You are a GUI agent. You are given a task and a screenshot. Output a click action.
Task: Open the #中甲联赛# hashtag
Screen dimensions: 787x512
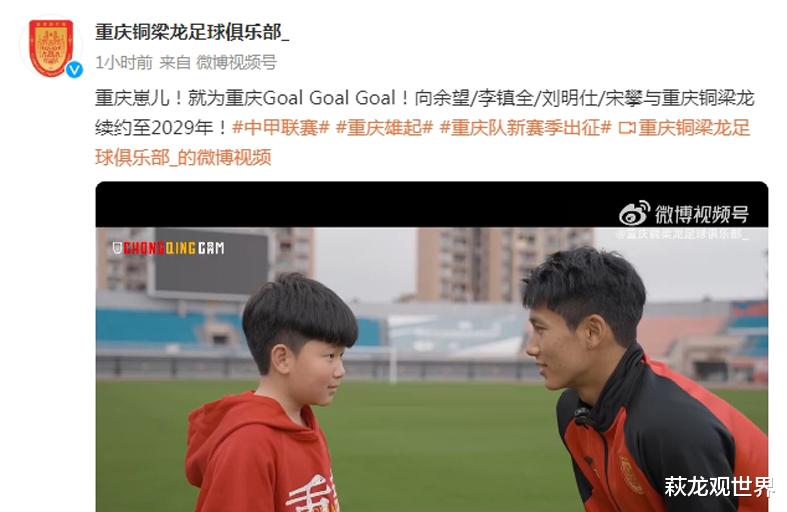pos(281,127)
